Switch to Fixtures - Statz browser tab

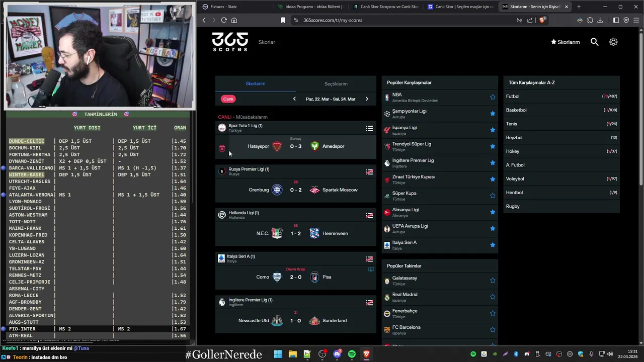click(x=234, y=7)
